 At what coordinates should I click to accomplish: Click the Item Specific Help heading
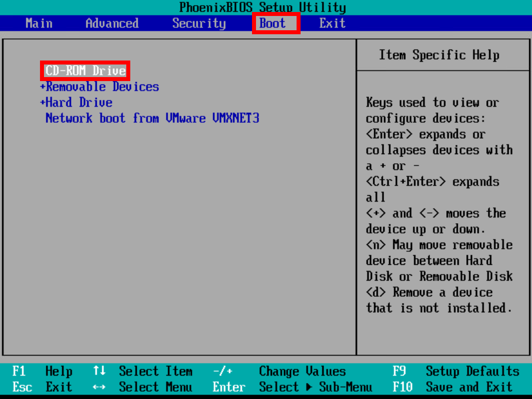tap(439, 55)
